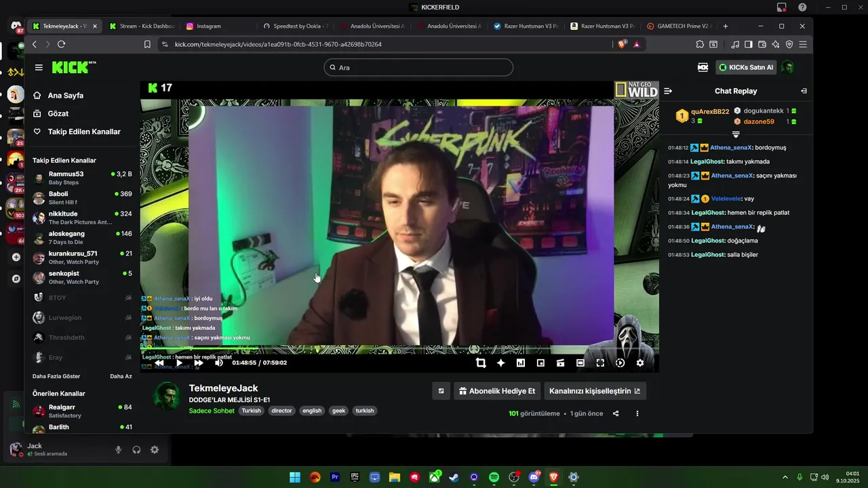Switch to Stream - Kick Dashboard tab
Image resolution: width=868 pixels, height=488 pixels.
pos(142,26)
